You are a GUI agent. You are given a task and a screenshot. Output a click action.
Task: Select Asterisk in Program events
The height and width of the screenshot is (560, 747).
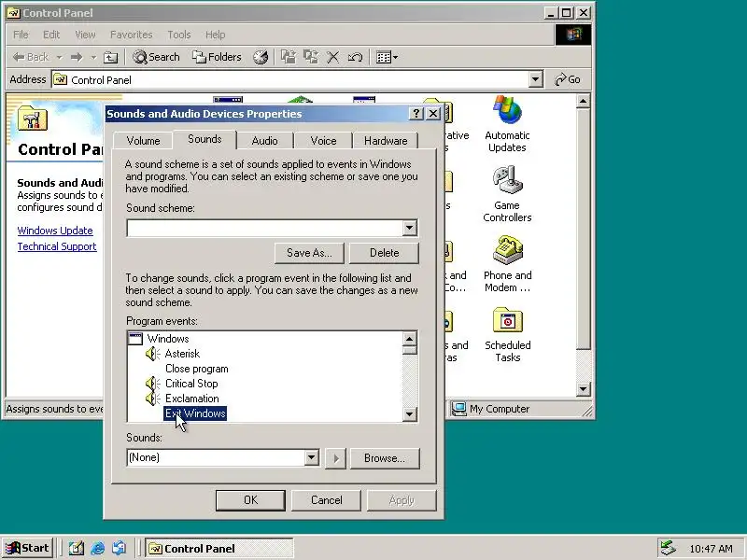coord(182,354)
